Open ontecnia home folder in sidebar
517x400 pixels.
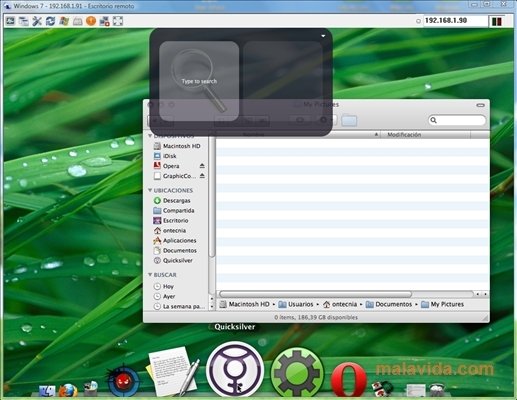pos(170,231)
